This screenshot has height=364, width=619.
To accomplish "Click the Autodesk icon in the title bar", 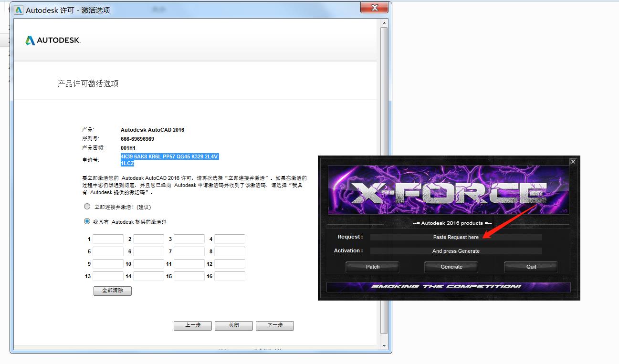I will coord(19,10).
